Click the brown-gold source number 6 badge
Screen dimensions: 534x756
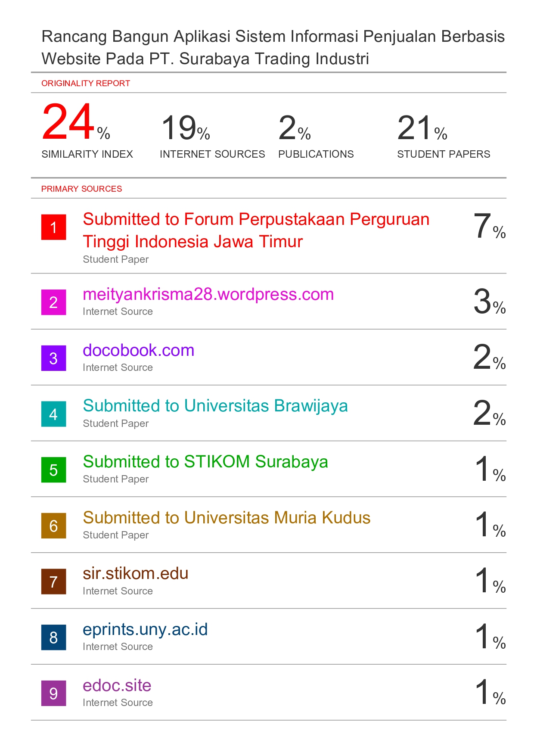pyautogui.click(x=53, y=526)
